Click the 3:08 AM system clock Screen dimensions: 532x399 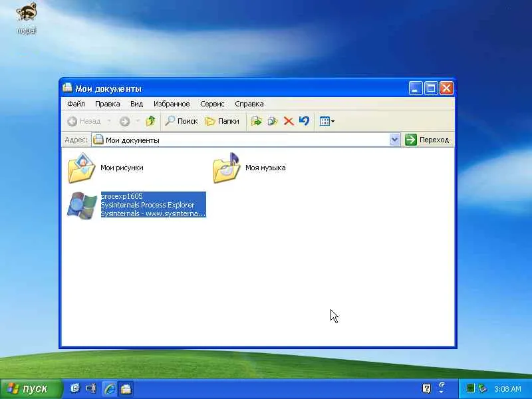(x=507, y=389)
